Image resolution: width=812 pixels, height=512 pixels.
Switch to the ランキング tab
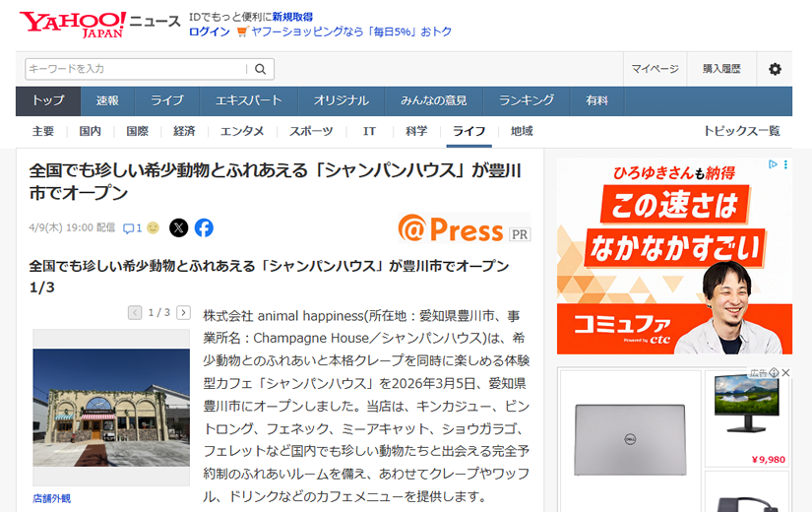click(526, 100)
